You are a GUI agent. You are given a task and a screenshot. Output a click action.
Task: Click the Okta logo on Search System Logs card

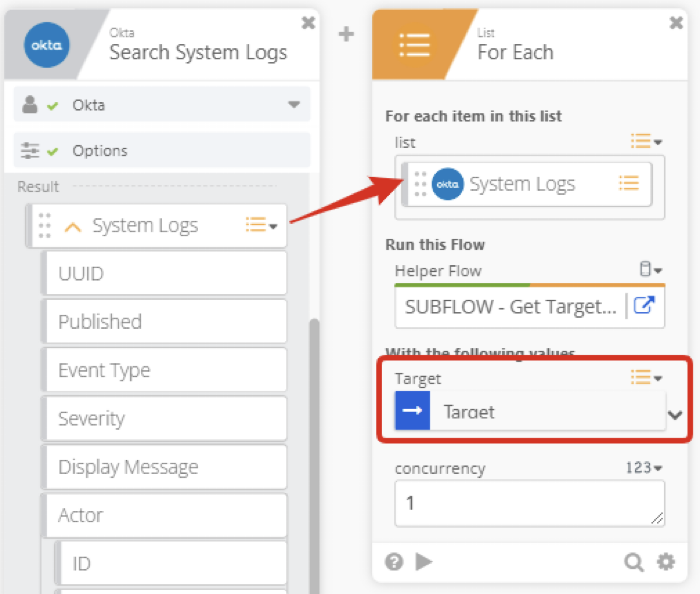46,45
